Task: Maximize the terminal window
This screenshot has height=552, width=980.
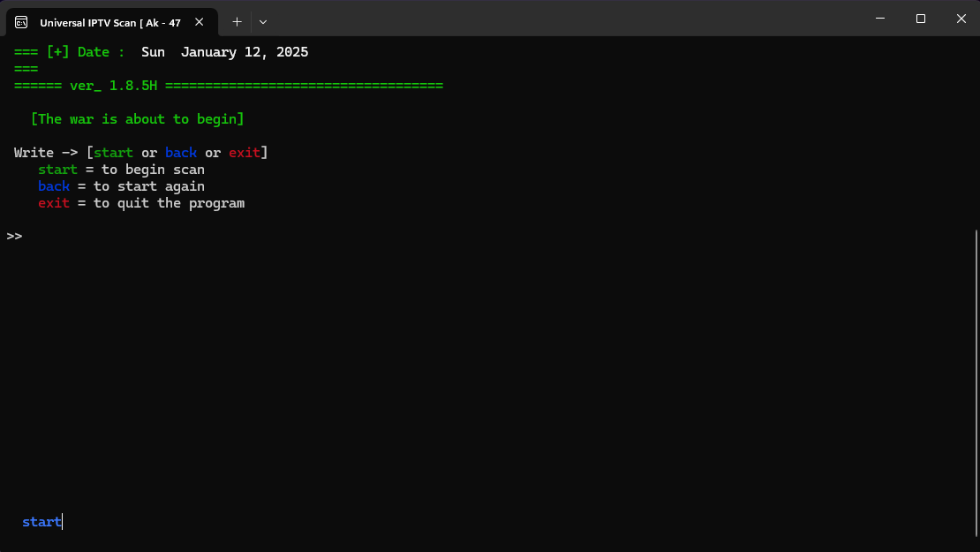Action: click(921, 19)
